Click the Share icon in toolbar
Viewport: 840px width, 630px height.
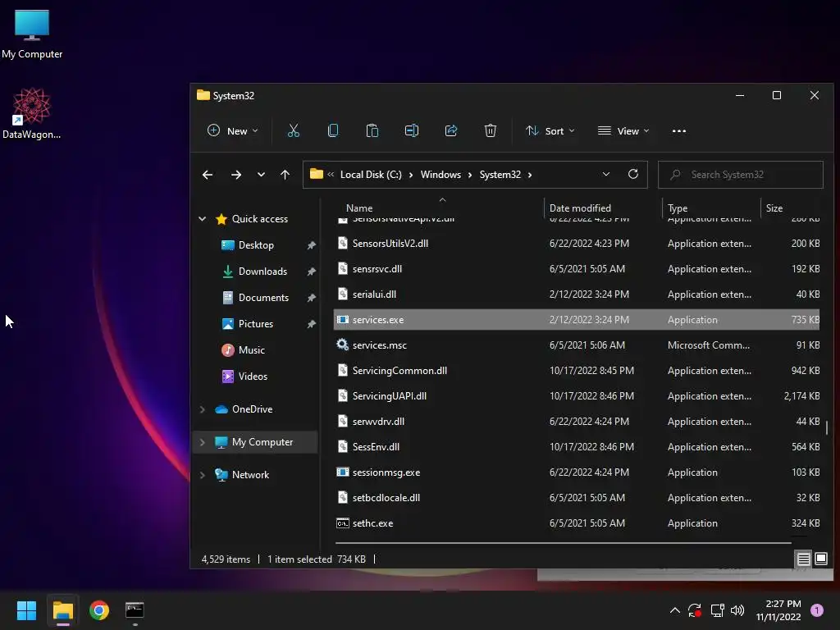451,130
